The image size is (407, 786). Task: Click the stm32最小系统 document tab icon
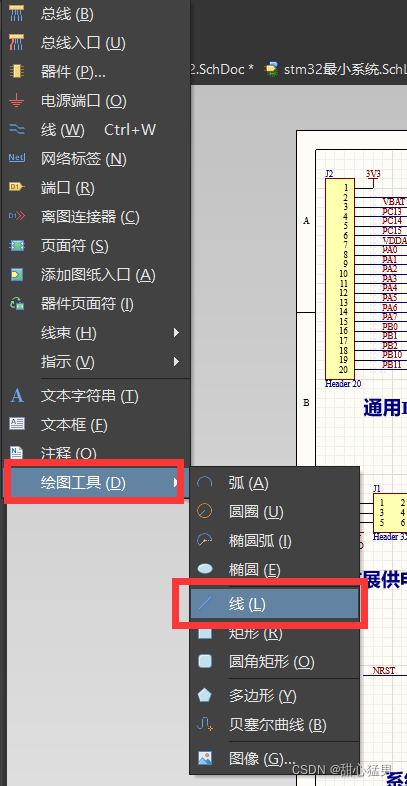272,69
